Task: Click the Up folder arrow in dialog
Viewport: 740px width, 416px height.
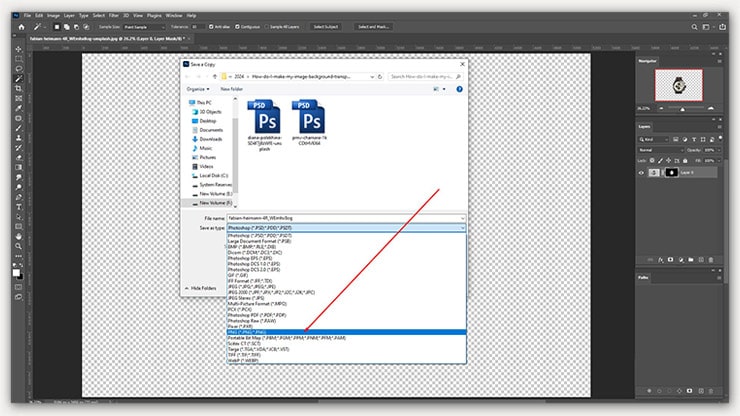Action: pos(214,74)
